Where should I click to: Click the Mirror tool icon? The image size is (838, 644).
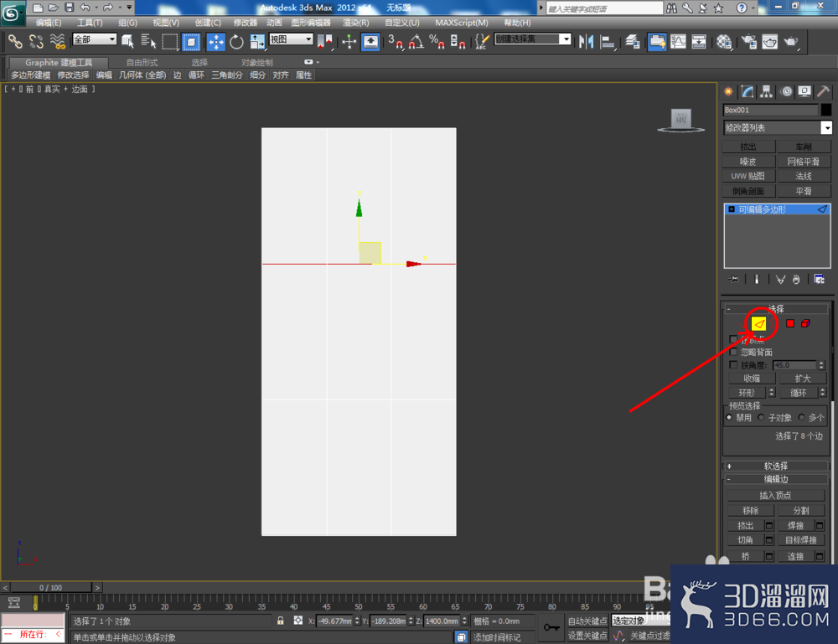click(x=587, y=42)
